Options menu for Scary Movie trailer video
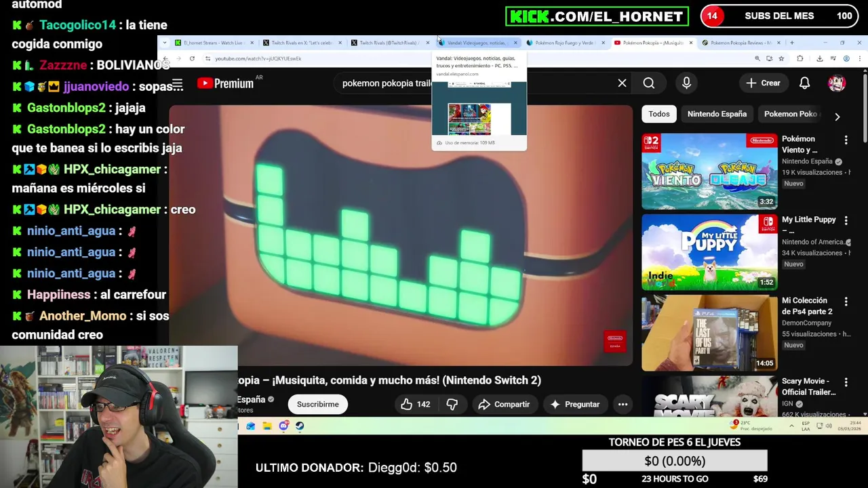The width and height of the screenshot is (868, 488). 846,382
